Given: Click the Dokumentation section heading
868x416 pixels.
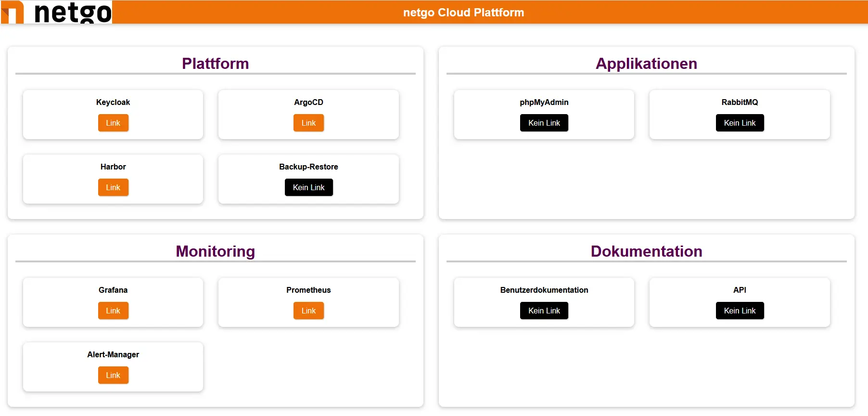Looking at the screenshot, I should pos(646,251).
